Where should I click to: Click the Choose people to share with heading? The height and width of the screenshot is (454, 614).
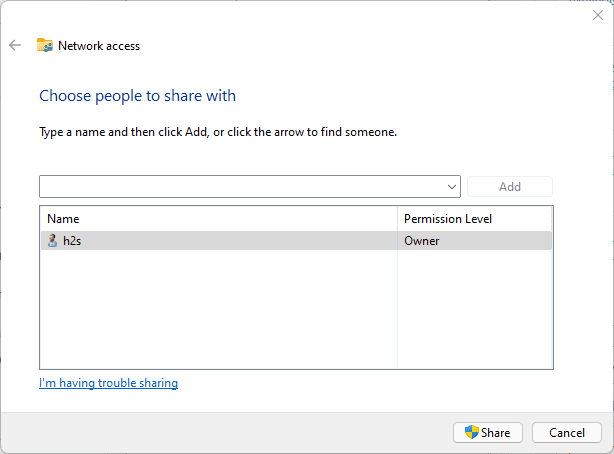pos(137,96)
